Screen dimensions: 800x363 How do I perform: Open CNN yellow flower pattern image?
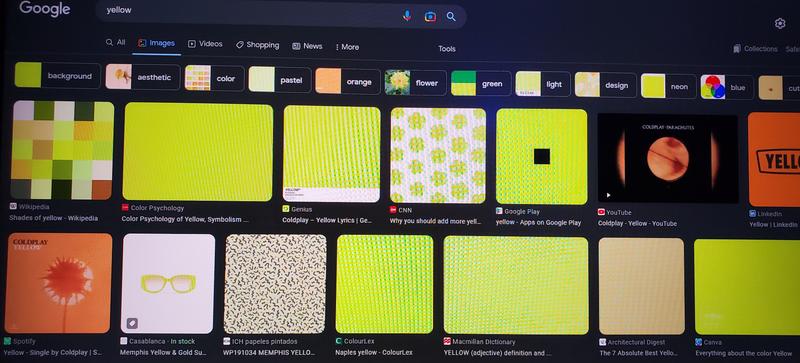pos(438,156)
